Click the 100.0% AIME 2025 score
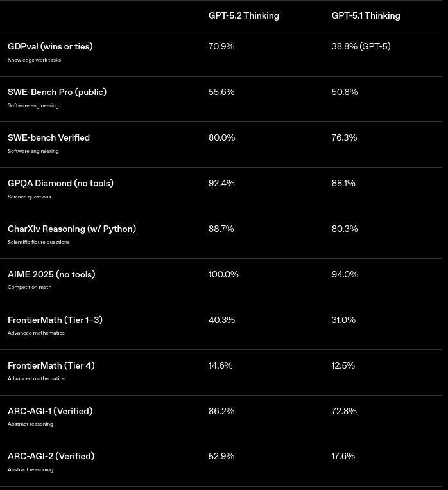Viewport: 448px width, 490px height. click(223, 275)
